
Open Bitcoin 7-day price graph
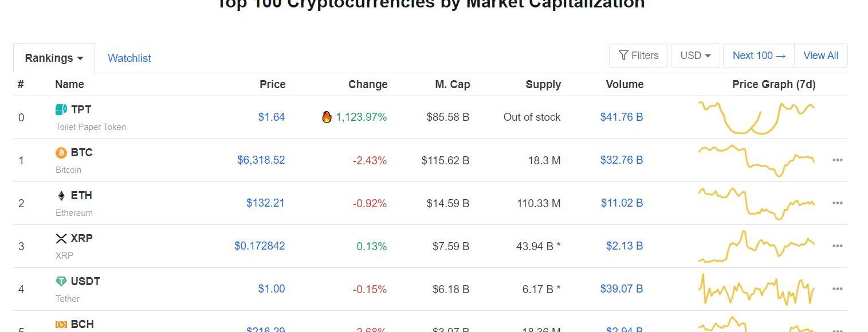click(x=756, y=160)
